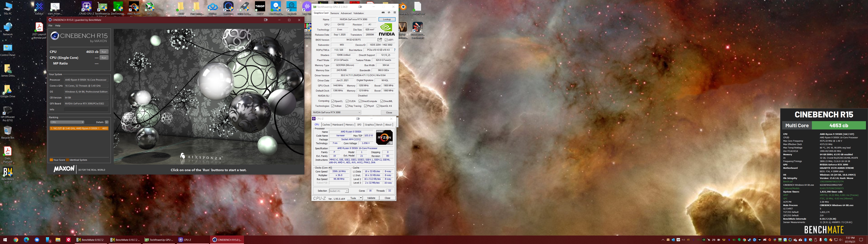Switch to the Validation tab in GPU-Z

point(358,13)
